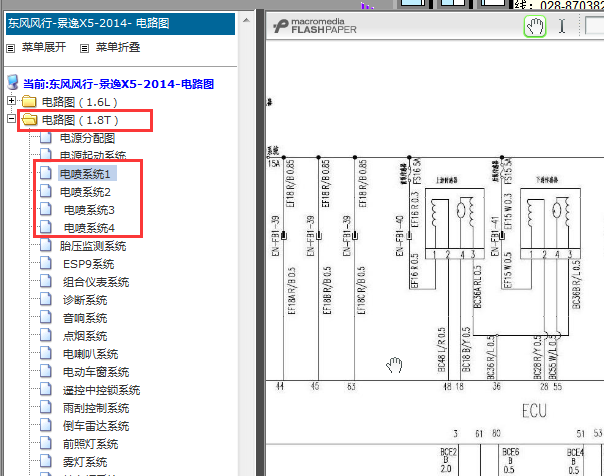Click the page icon next to 电喷系统1
Screen dimensions: 604x476
(x=46, y=173)
